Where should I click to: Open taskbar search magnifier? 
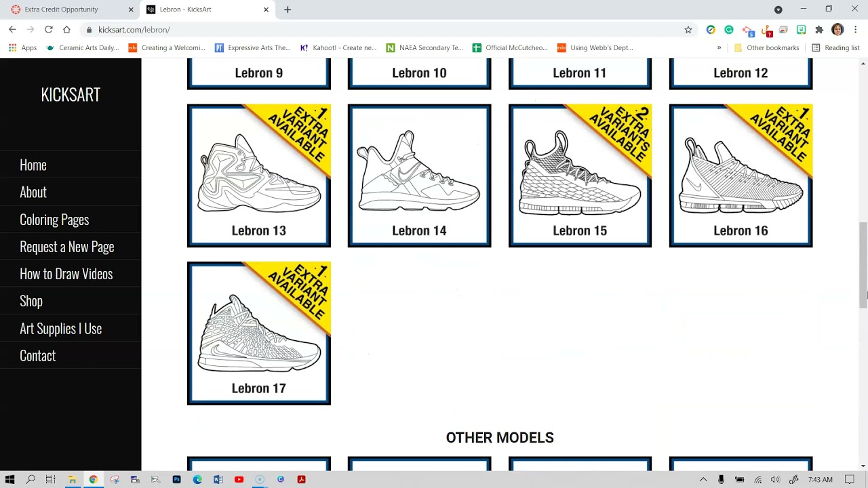tap(31, 479)
